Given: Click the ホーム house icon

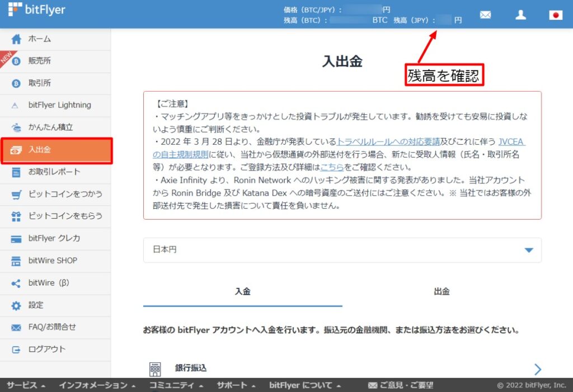Looking at the screenshot, I should (x=16, y=39).
